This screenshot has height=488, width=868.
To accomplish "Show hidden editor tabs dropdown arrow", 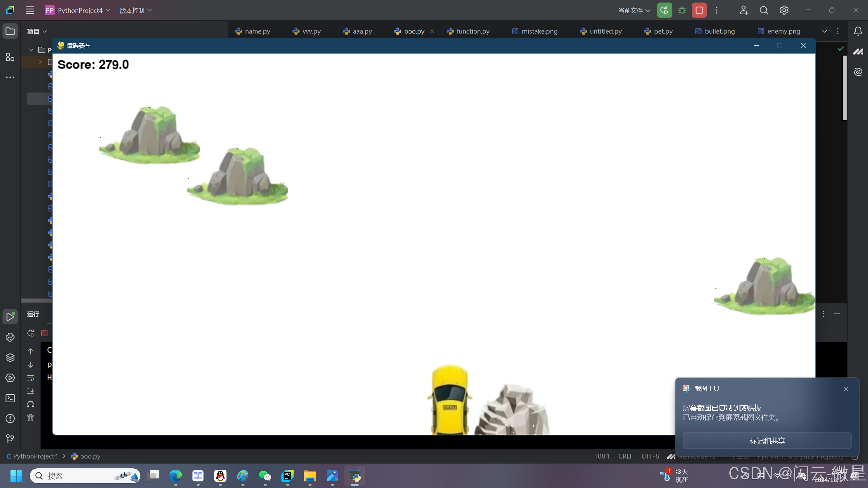I will (825, 31).
